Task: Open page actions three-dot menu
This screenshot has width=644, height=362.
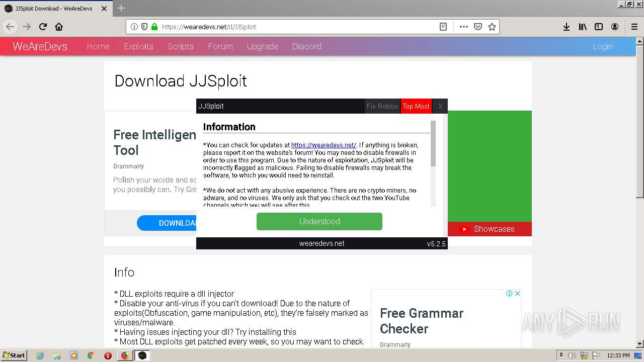Action: [463, 27]
